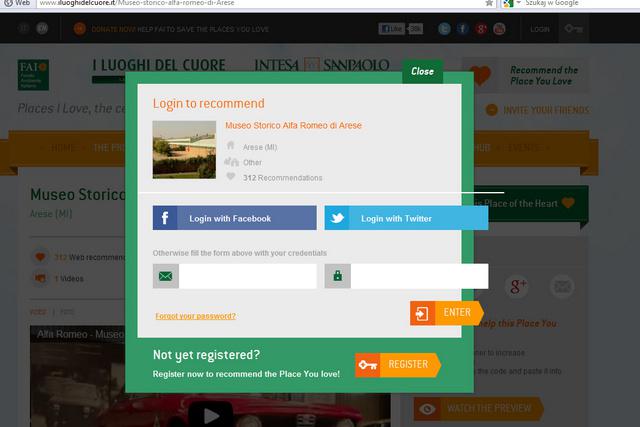Screen dimensions: 640x427
Task: Click Recommend the Place You Love banner
Action: (x=525, y=75)
